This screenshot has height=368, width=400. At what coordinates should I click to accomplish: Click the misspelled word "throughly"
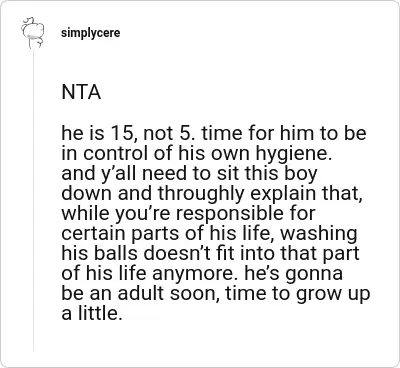pyautogui.click(x=201, y=194)
